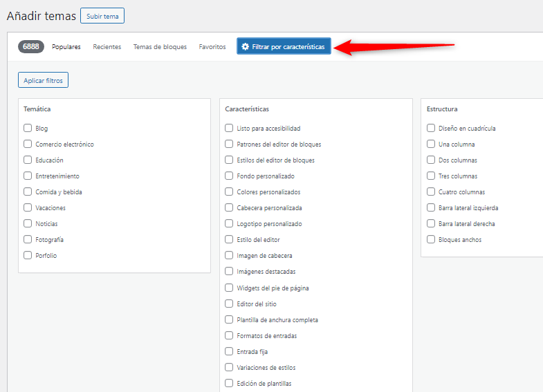The width and height of the screenshot is (543, 392).
Task: Check the Blog checkbox
Action: point(28,128)
